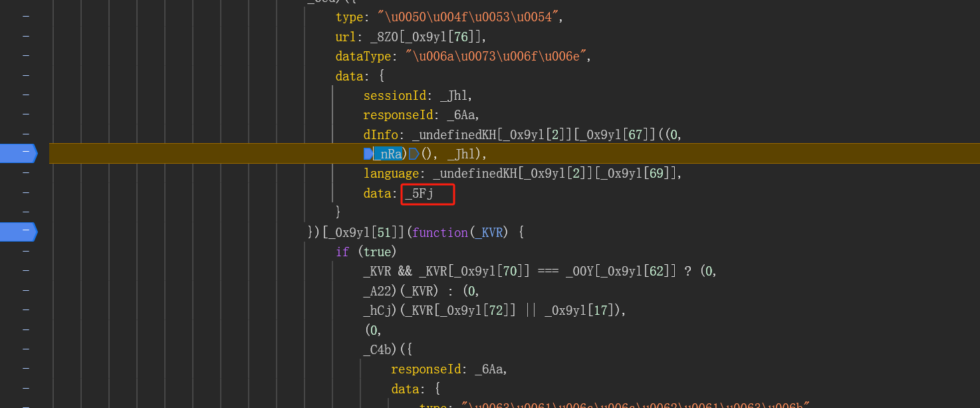Click the dInfo property name
This screenshot has height=408, width=980.
pos(380,135)
